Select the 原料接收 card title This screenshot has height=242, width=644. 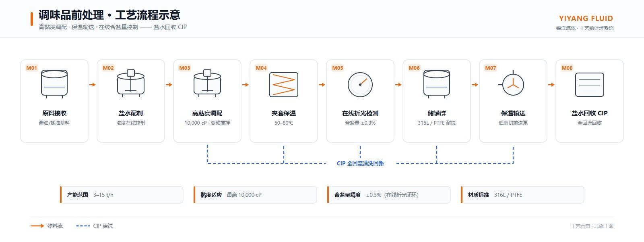(x=54, y=113)
